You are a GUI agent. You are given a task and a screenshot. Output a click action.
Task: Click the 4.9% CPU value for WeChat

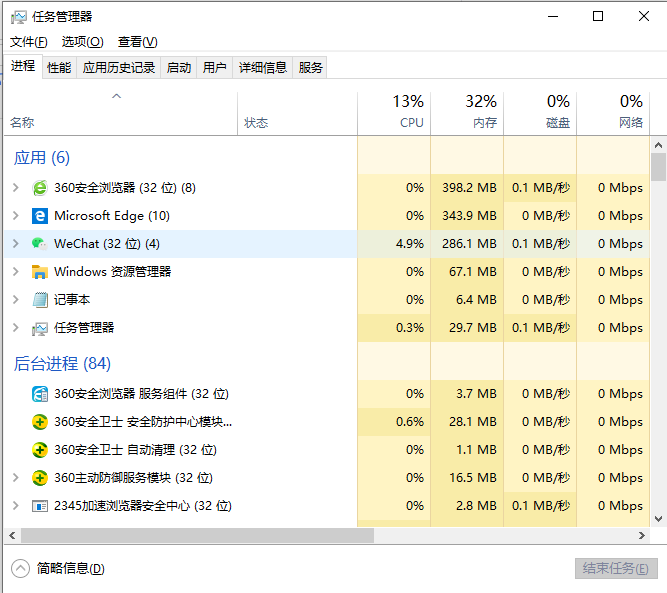(410, 244)
